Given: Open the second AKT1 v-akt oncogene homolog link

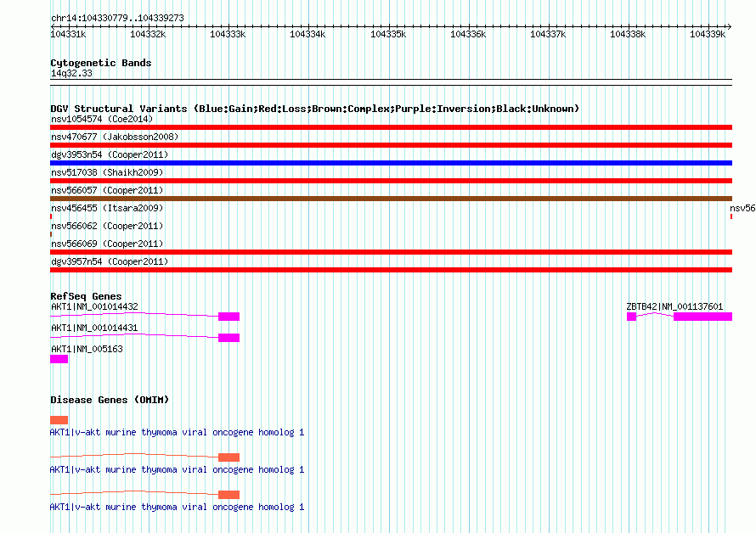Looking at the screenshot, I should click(x=177, y=470).
